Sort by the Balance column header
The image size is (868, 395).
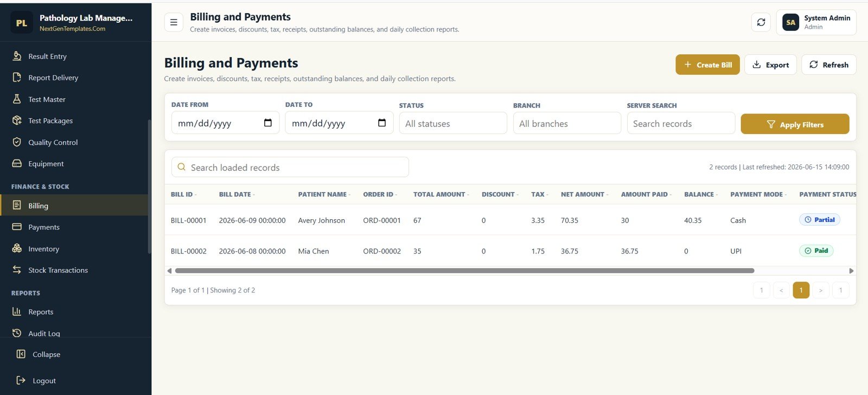click(701, 194)
